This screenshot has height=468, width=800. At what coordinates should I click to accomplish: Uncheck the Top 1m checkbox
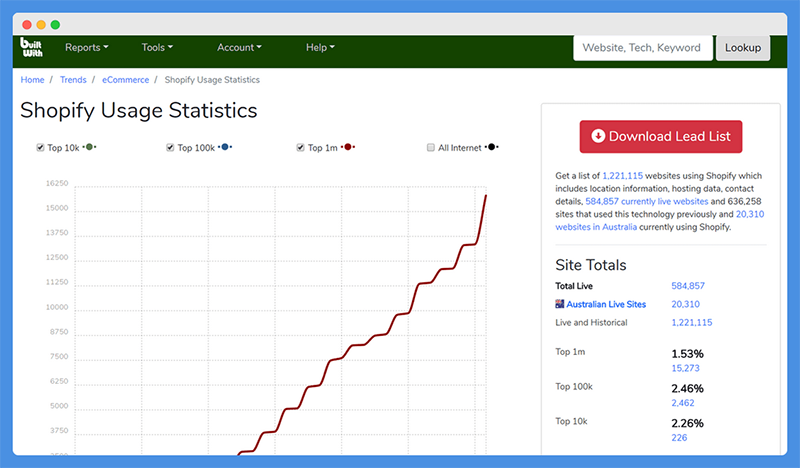[301, 147]
